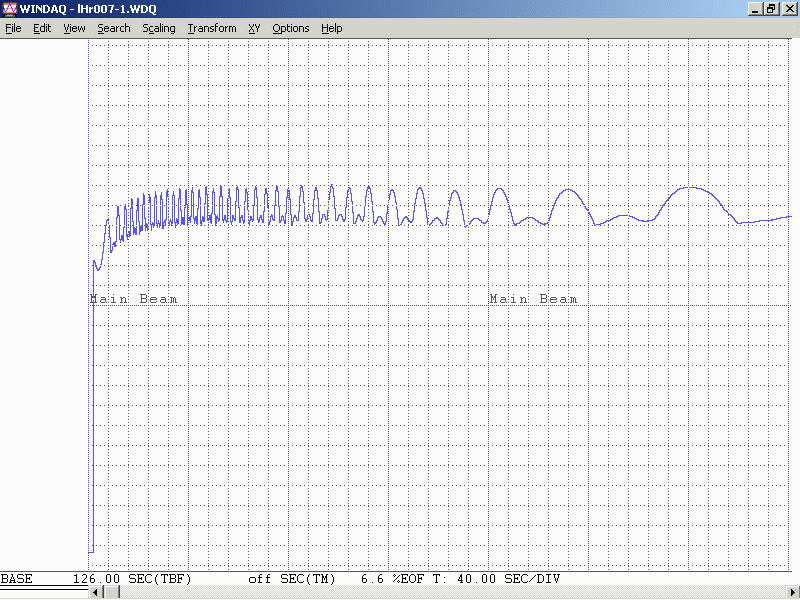The width and height of the screenshot is (800, 600).
Task: Open the Scaling menu
Action: 159,28
